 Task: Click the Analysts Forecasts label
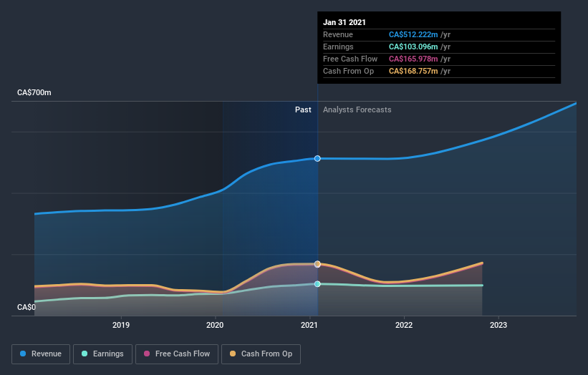(x=357, y=109)
